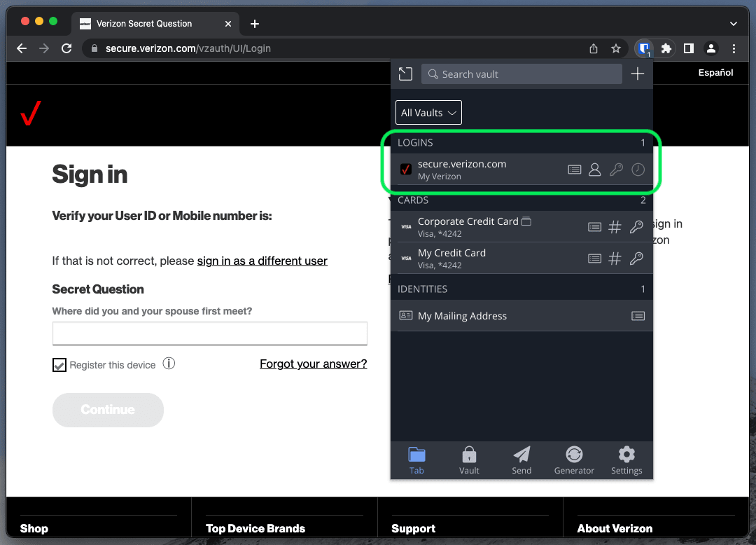
Task: Open the Shop footer section
Action: 34,529
